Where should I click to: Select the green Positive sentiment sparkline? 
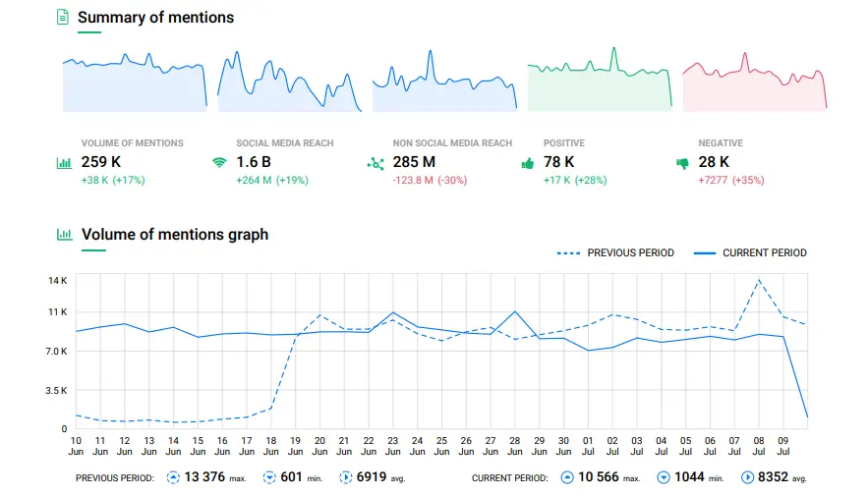pos(600,83)
